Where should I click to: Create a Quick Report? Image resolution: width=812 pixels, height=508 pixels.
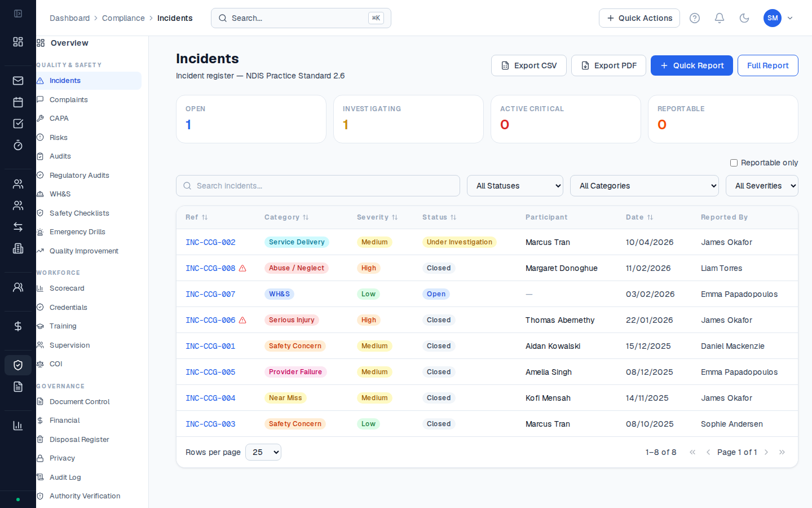coord(692,65)
